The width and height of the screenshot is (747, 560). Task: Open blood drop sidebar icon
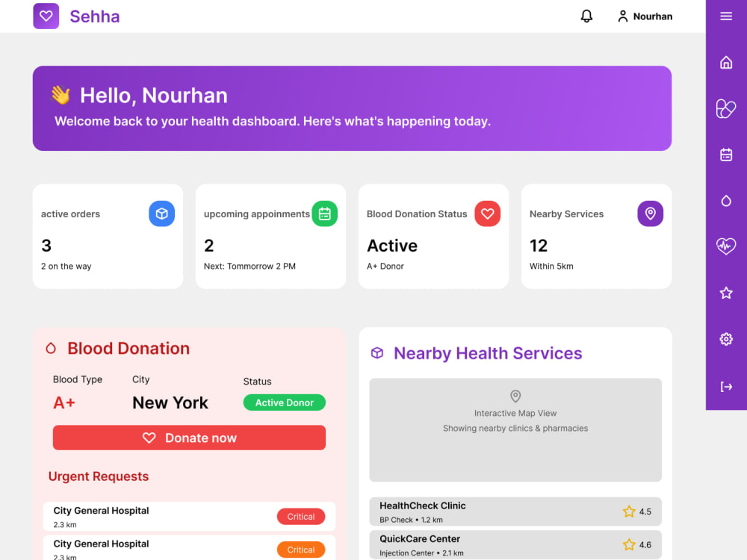coord(725,201)
